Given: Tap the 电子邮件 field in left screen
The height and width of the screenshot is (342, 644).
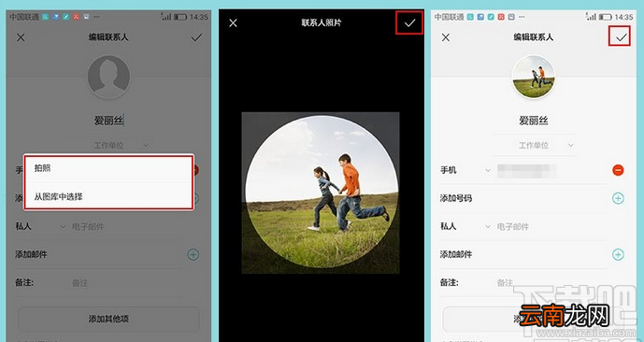Looking at the screenshot, I should pyautogui.click(x=88, y=227).
